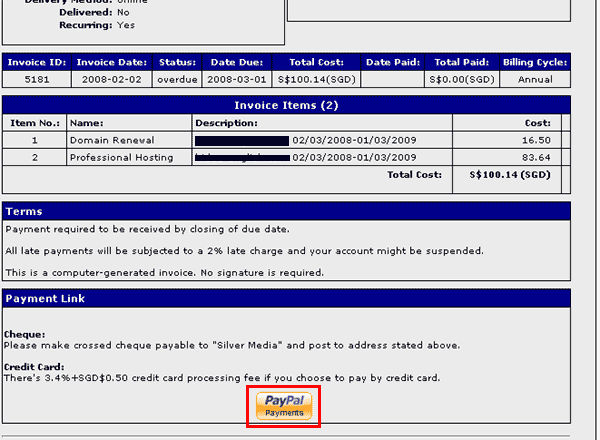Select invoice ID value 5181
The image size is (600, 440).
click(37, 80)
